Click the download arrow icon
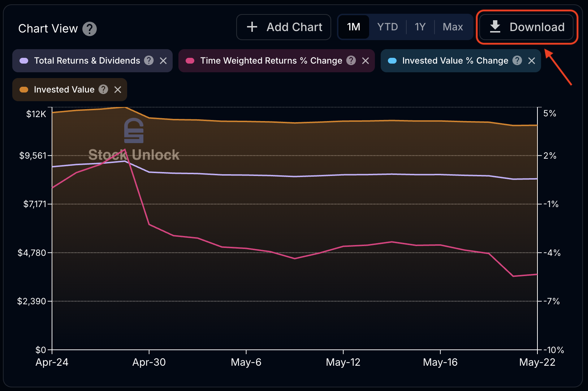The image size is (588, 391). point(495,27)
